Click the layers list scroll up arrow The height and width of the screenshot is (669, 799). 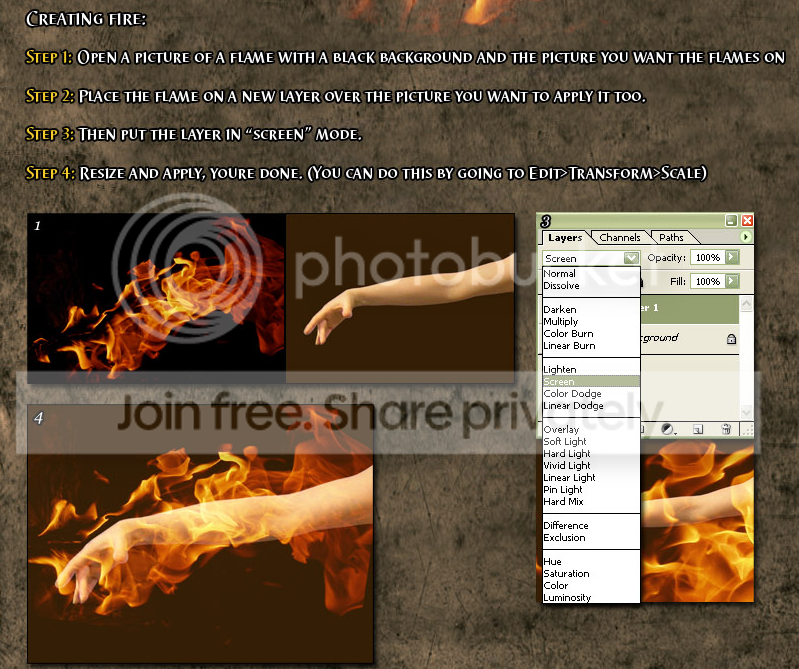point(746,303)
